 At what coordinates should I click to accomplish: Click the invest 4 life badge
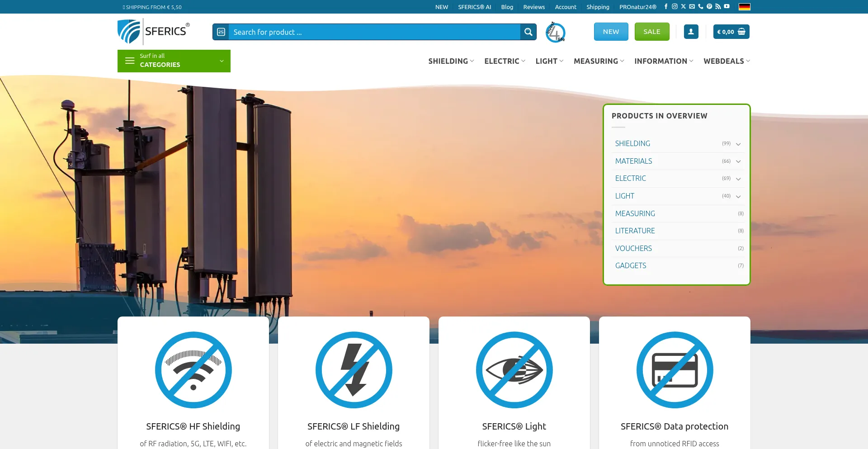click(555, 32)
